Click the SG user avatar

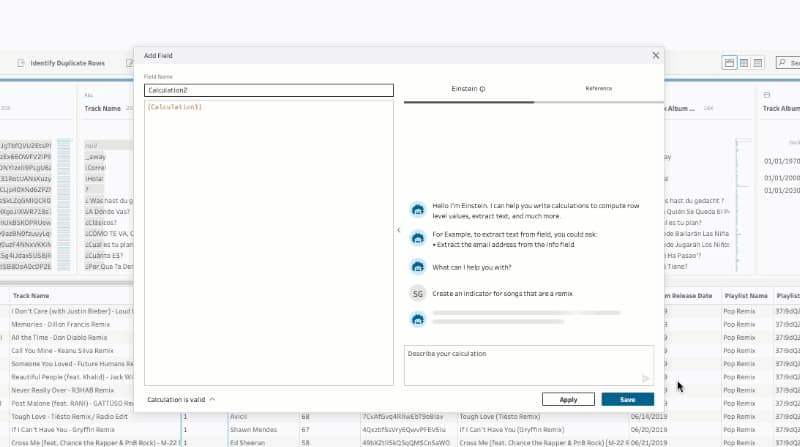coord(417,293)
